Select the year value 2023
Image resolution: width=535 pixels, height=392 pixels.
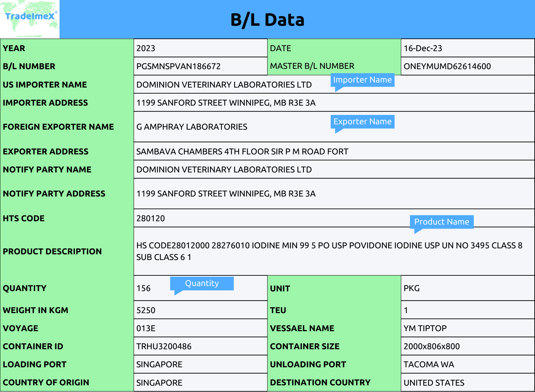pos(146,48)
